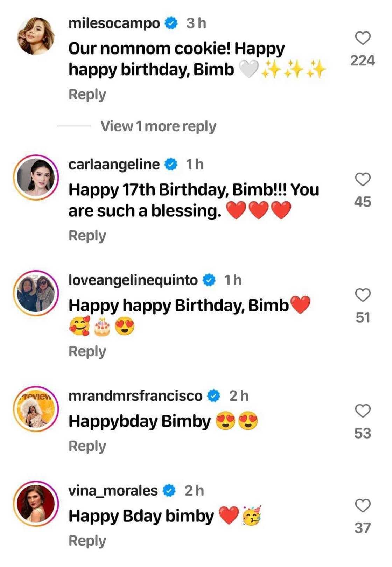Like the loveangelinequinto comment

[363, 295]
